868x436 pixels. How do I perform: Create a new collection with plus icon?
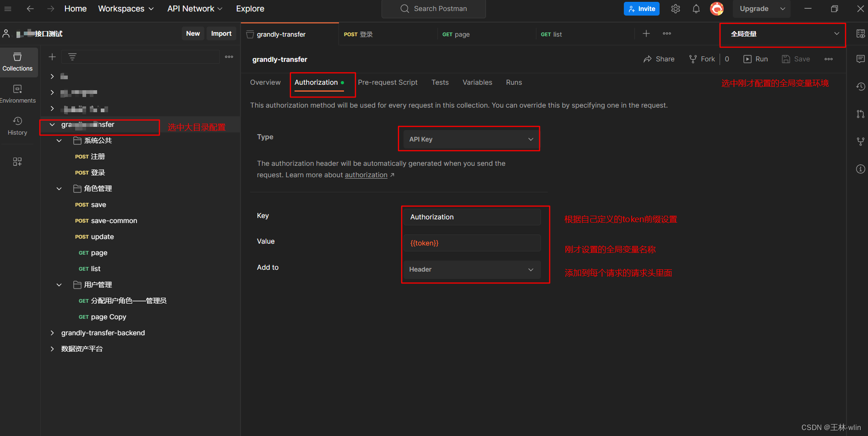pos(52,57)
